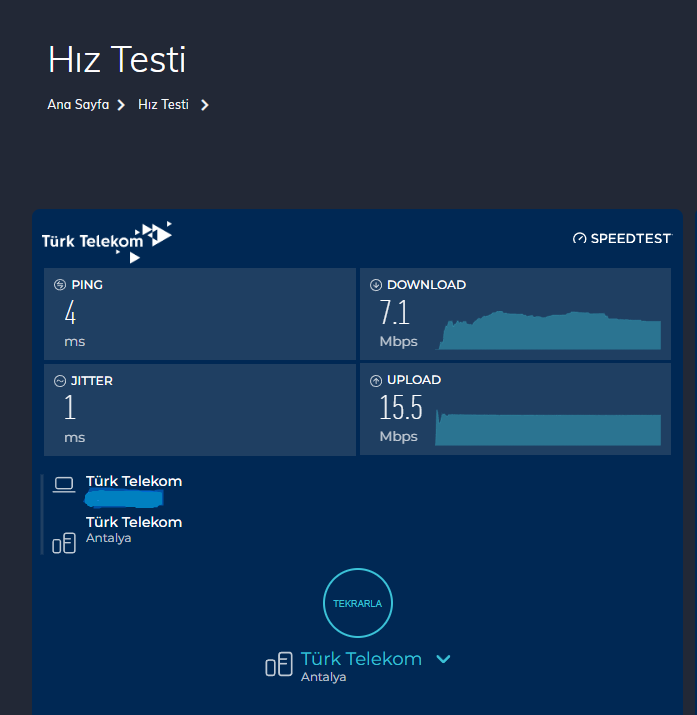Click the chevron after Ana Sayfa breadcrumb
Screen dimensions: 697x715
(121, 105)
